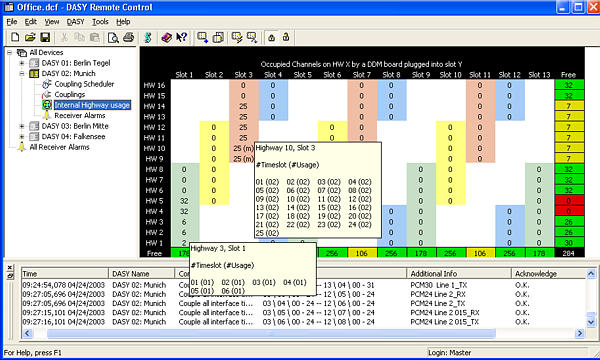
Task: Expand DASY 01: Berlin Tegel node
Action: pos(22,63)
